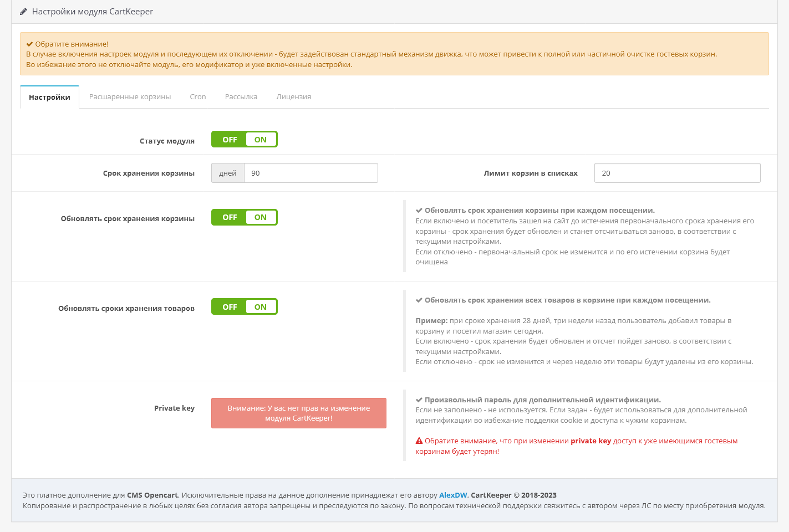
Task: Click the cart storage days input field
Action: [x=311, y=173]
